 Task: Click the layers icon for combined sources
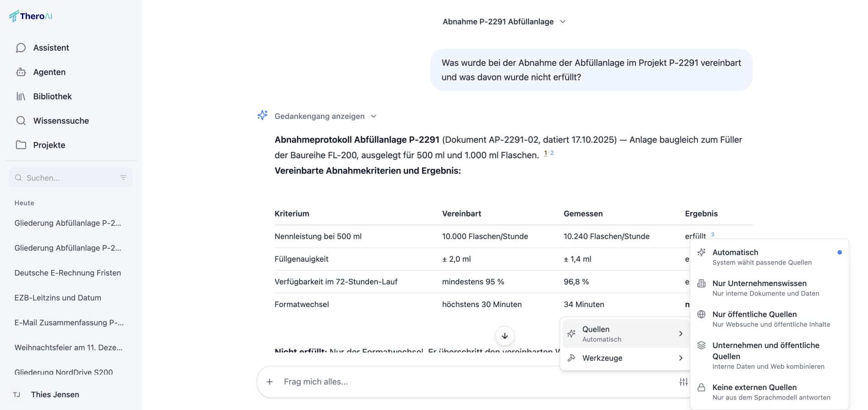click(x=701, y=345)
